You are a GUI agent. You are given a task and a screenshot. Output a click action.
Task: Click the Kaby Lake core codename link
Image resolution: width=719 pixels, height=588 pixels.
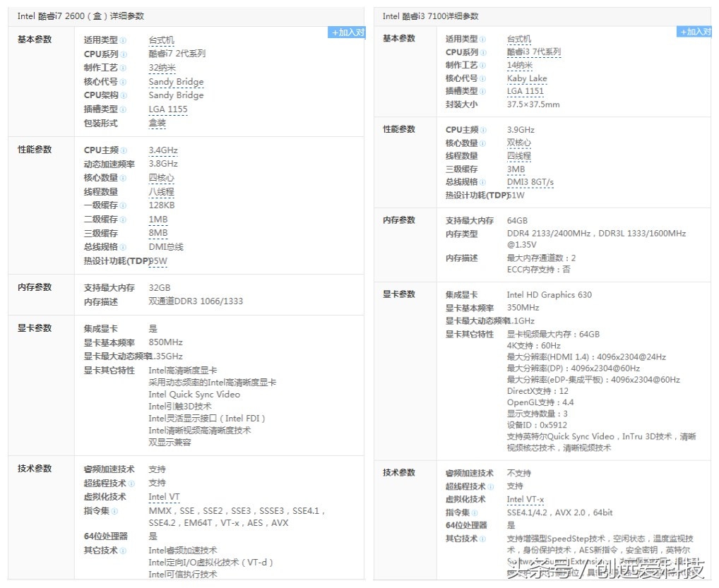(x=525, y=78)
